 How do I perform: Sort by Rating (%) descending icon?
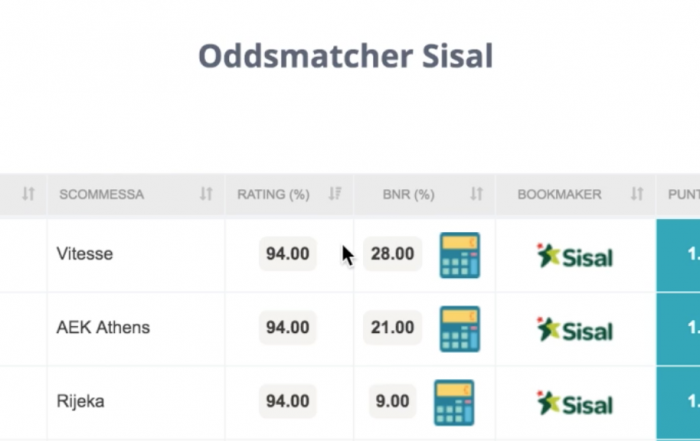(335, 194)
